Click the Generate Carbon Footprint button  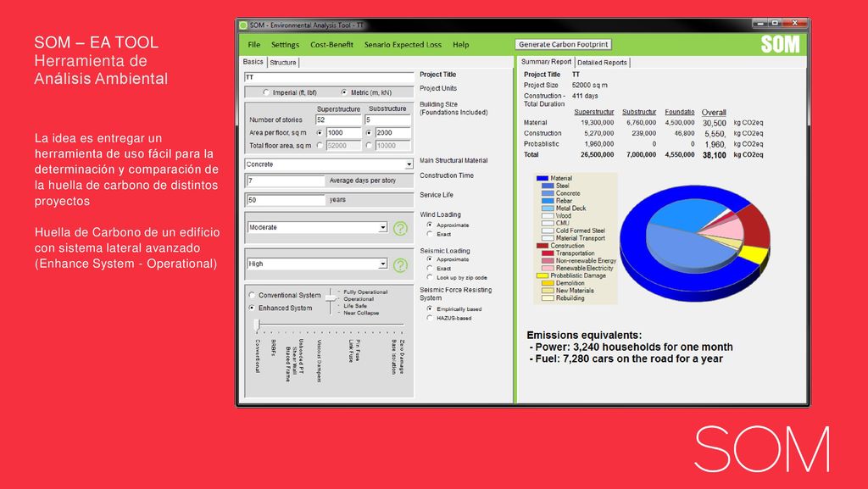coord(564,44)
